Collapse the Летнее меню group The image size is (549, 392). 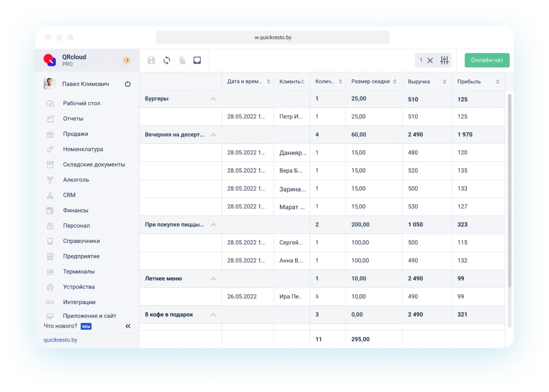click(213, 278)
